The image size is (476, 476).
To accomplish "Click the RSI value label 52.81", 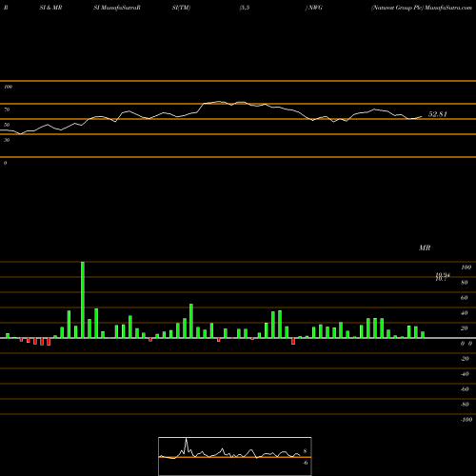I will click(438, 114).
